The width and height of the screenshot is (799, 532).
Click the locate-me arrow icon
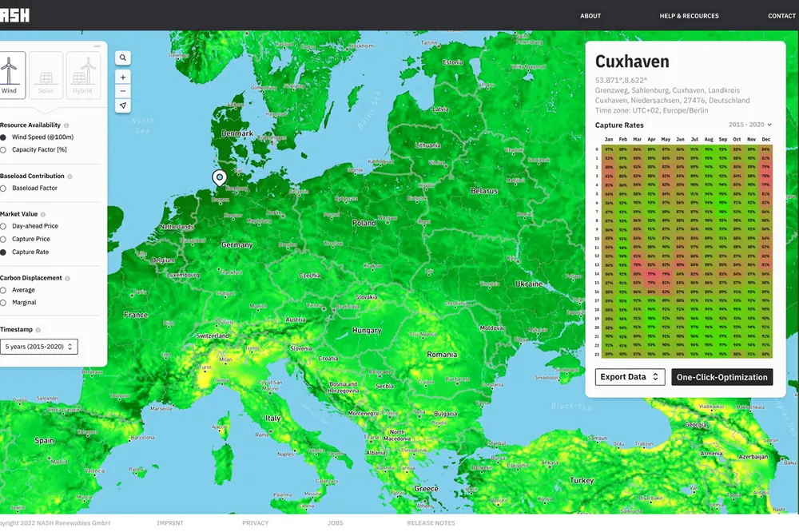tap(122, 106)
